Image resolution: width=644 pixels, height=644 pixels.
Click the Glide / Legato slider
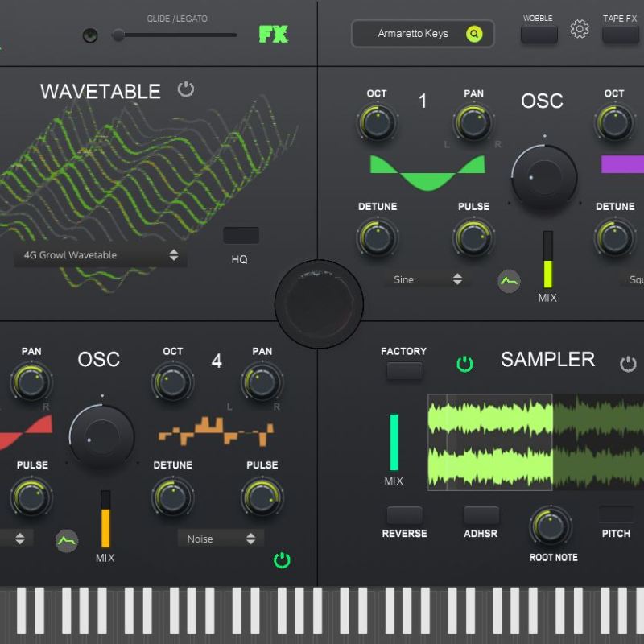177,35
